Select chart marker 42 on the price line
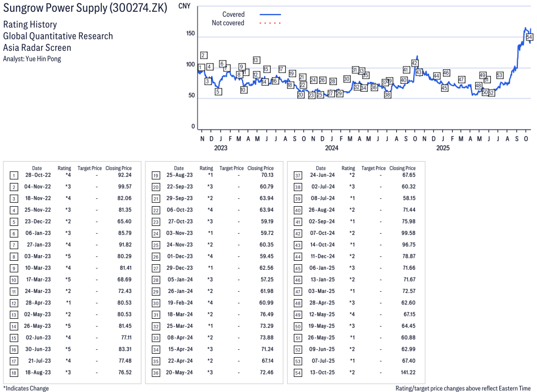Screen dimensions: 537x392 [x=415, y=63]
